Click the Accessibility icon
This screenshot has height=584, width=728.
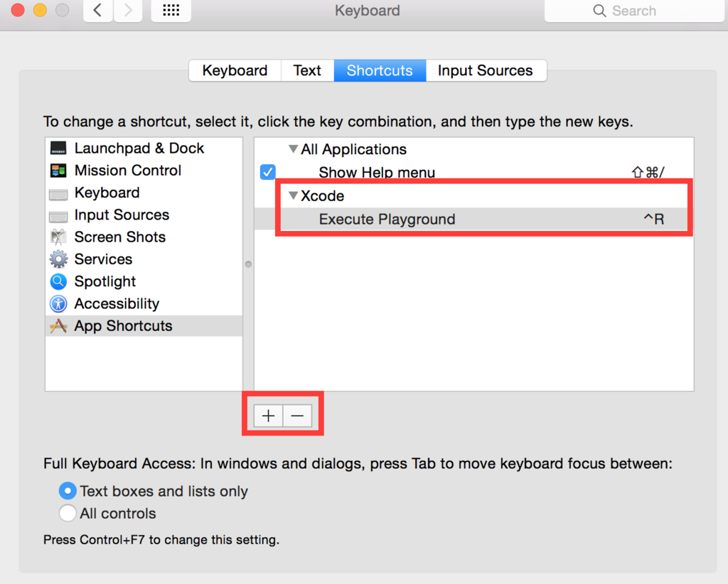click(58, 303)
